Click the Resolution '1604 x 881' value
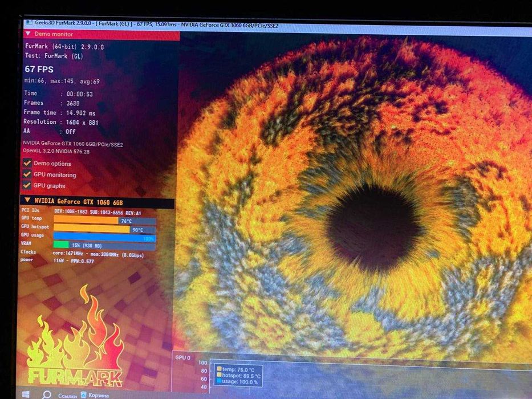The image size is (532, 399). [x=82, y=123]
